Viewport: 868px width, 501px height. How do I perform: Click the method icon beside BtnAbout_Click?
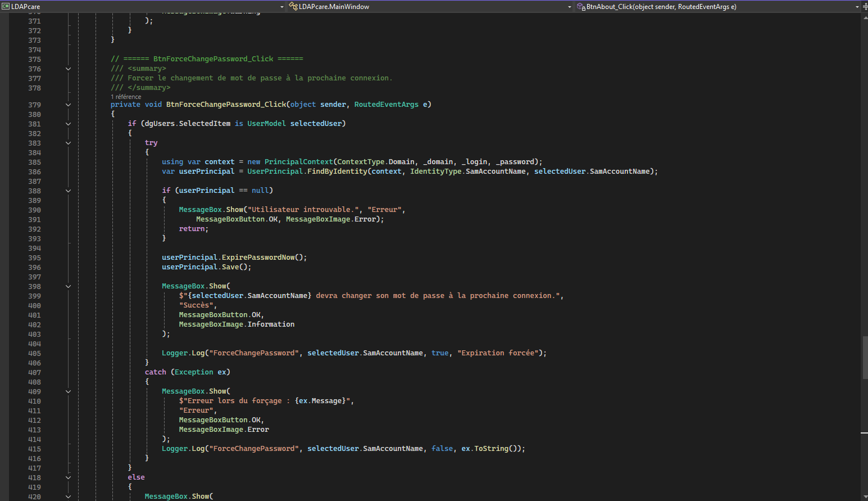(579, 6)
